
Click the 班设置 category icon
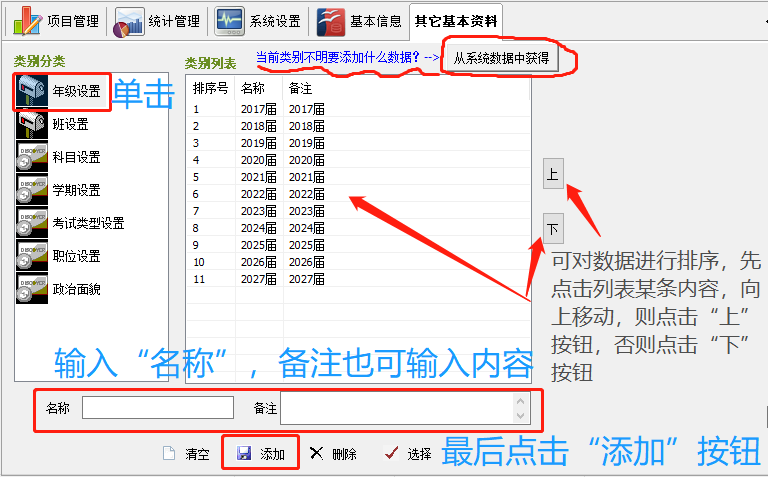click(33, 124)
